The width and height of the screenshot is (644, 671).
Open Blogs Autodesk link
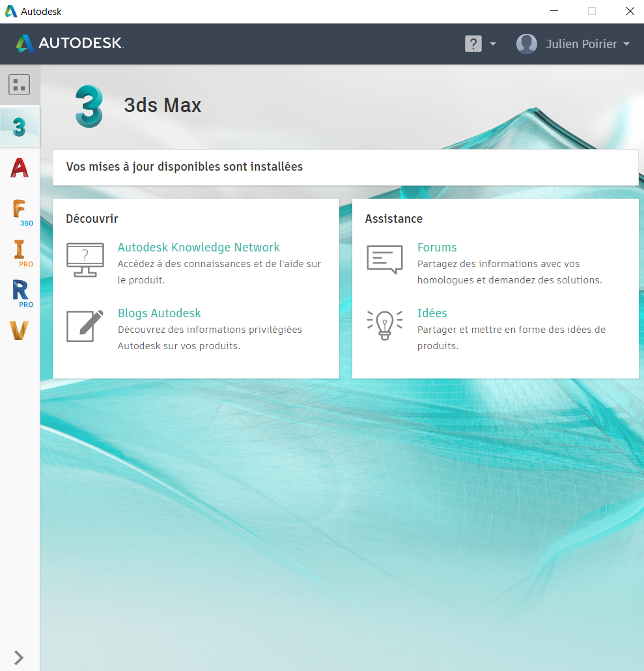coord(159,313)
